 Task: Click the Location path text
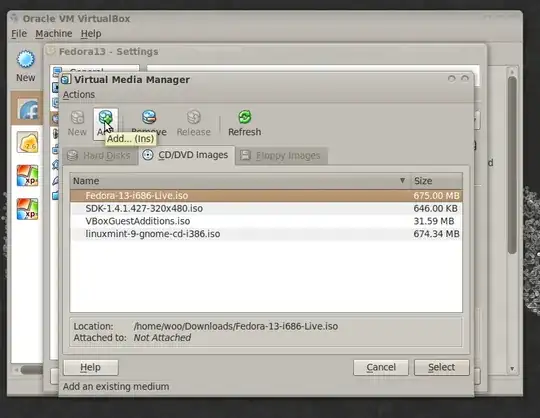click(x=236, y=326)
